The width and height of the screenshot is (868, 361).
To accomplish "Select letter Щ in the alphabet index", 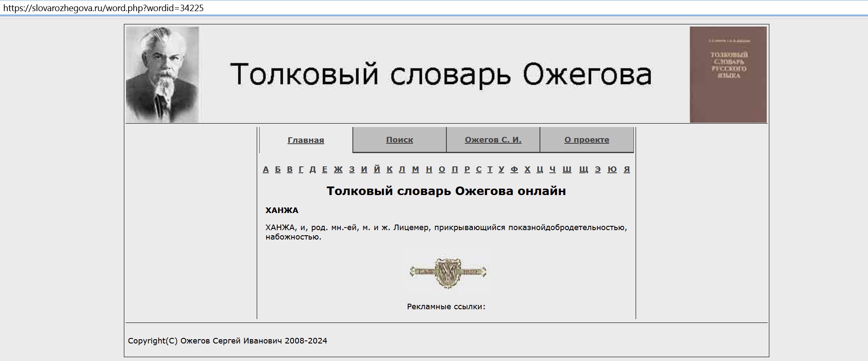I will click(584, 169).
